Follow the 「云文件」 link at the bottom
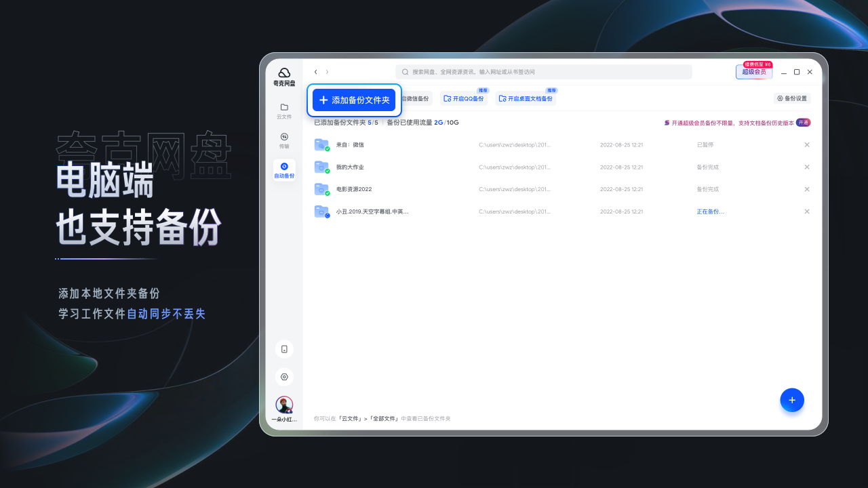This screenshot has width=868, height=488. [x=350, y=419]
